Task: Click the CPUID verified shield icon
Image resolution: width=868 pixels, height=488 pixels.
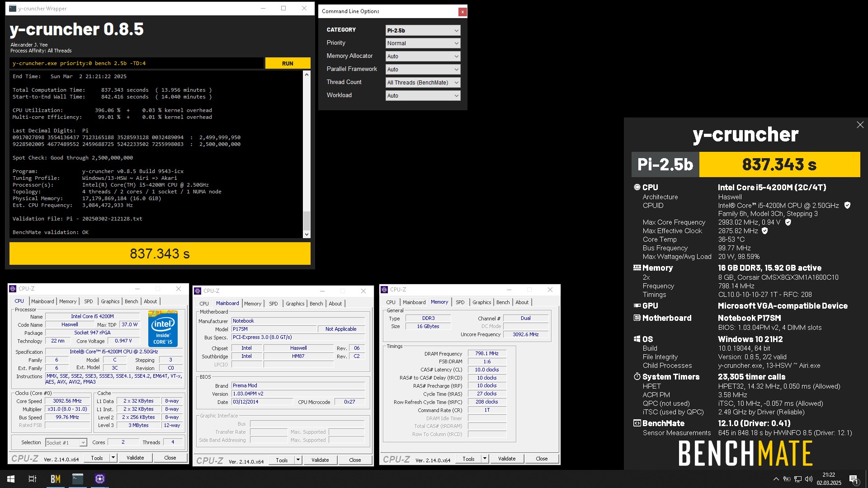Action: [847, 205]
